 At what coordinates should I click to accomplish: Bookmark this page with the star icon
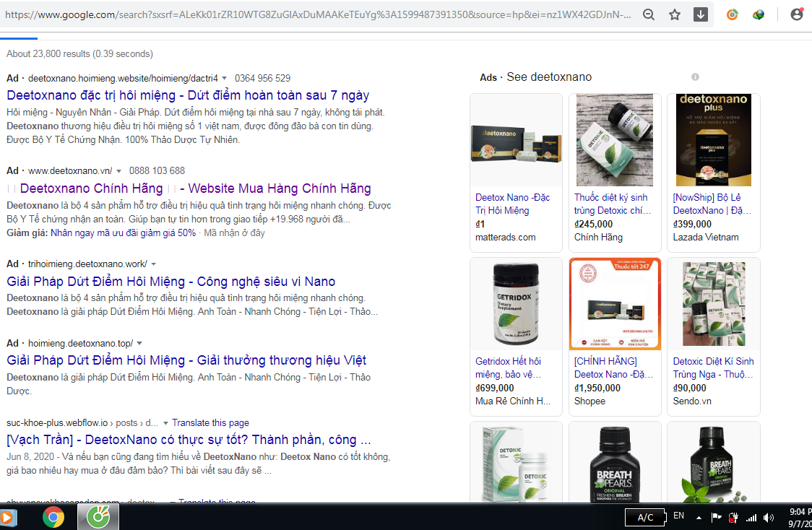tap(675, 14)
